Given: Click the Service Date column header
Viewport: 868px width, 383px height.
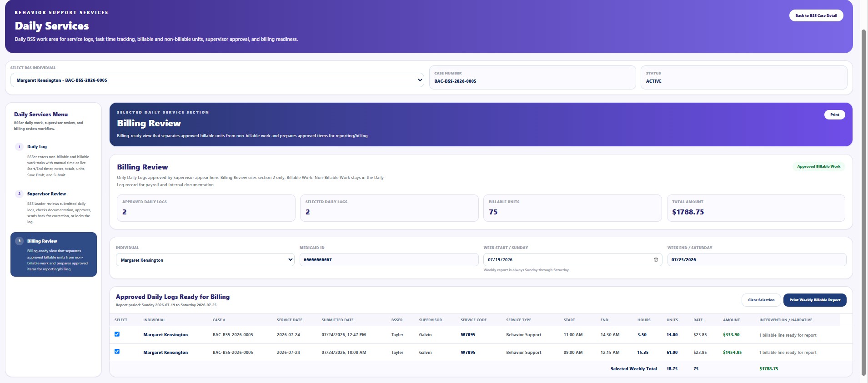Looking at the screenshot, I should click(289, 320).
